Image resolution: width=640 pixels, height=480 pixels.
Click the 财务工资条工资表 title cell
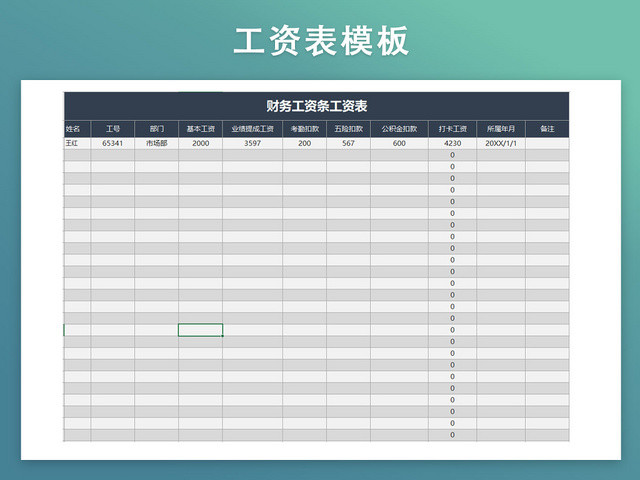tap(316, 106)
